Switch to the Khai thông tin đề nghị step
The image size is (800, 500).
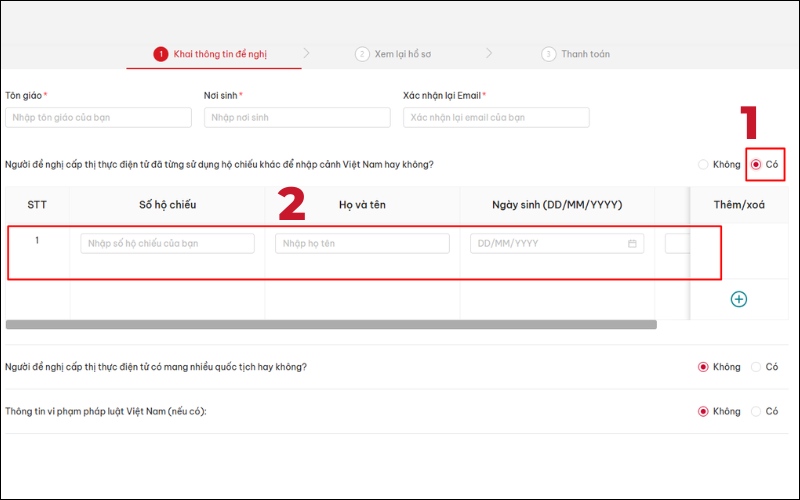click(219, 54)
